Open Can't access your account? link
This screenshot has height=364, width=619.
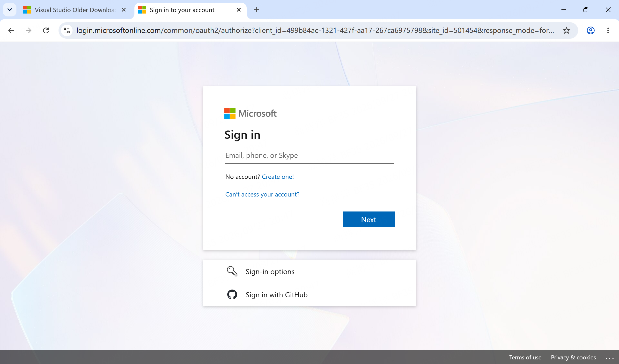(x=262, y=194)
